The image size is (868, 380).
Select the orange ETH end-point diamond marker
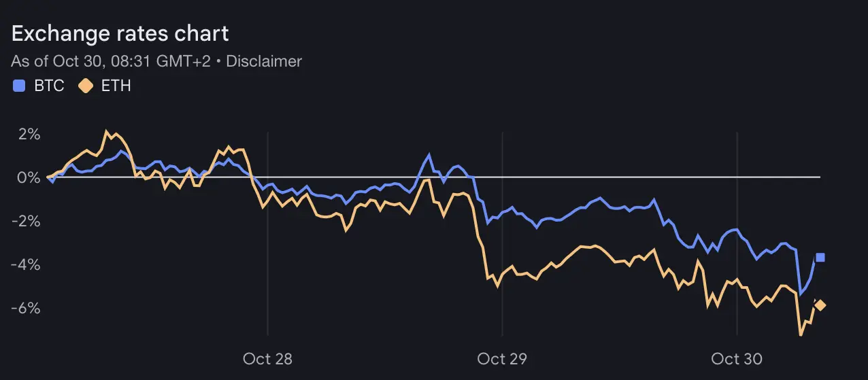click(x=820, y=305)
